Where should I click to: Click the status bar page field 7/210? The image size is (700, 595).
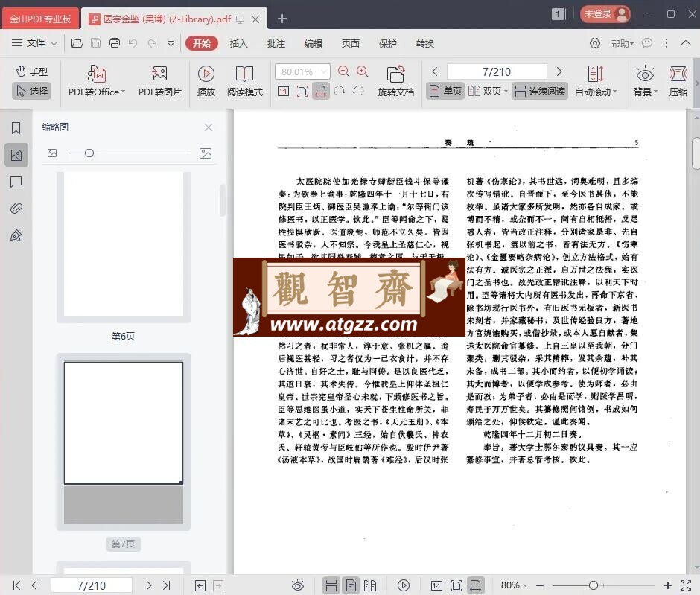point(92,585)
